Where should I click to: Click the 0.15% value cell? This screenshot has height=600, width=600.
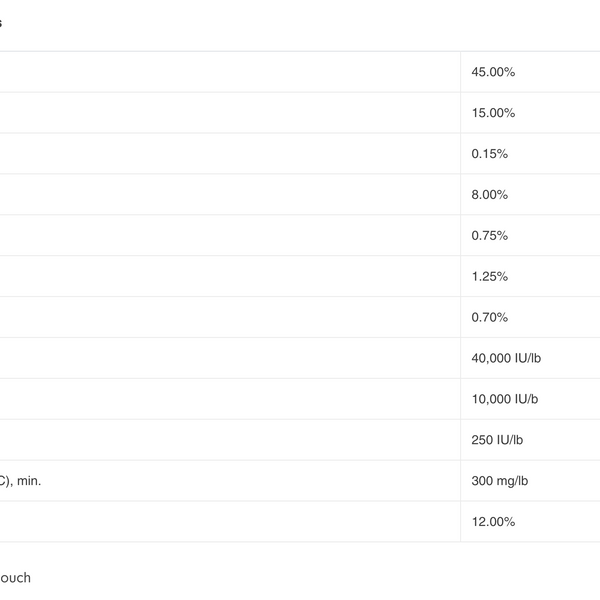point(490,154)
